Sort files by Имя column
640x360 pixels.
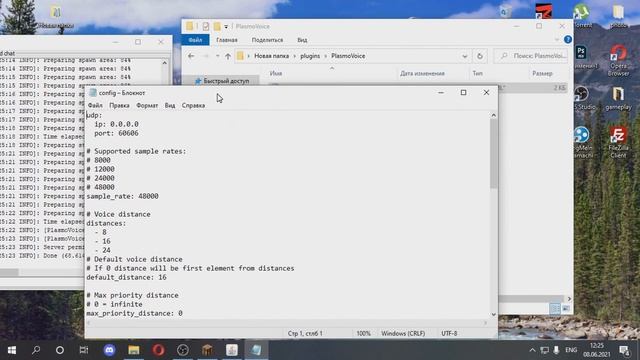[x=276, y=73]
